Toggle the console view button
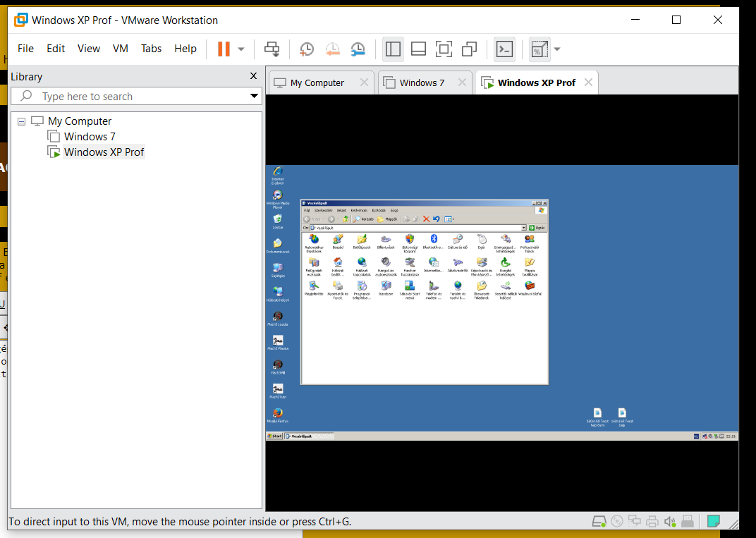This screenshot has width=756, height=538. [504, 49]
